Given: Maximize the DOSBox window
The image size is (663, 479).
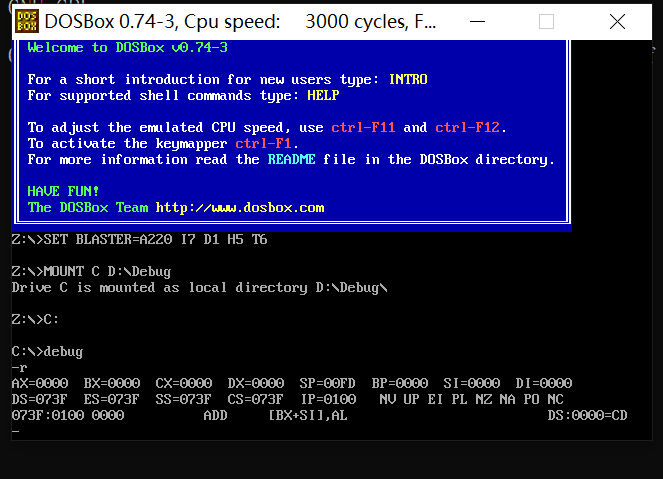Looking at the screenshot, I should tap(546, 22).
